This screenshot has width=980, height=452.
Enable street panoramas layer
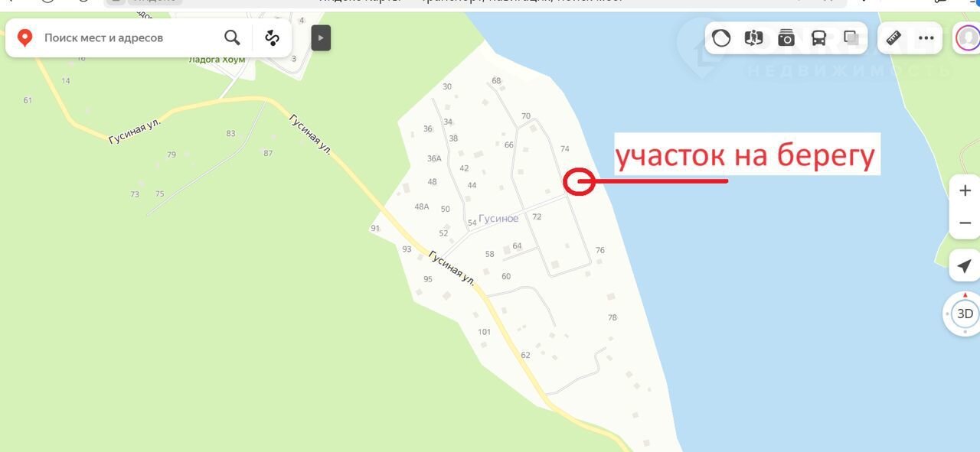pyautogui.click(x=753, y=37)
